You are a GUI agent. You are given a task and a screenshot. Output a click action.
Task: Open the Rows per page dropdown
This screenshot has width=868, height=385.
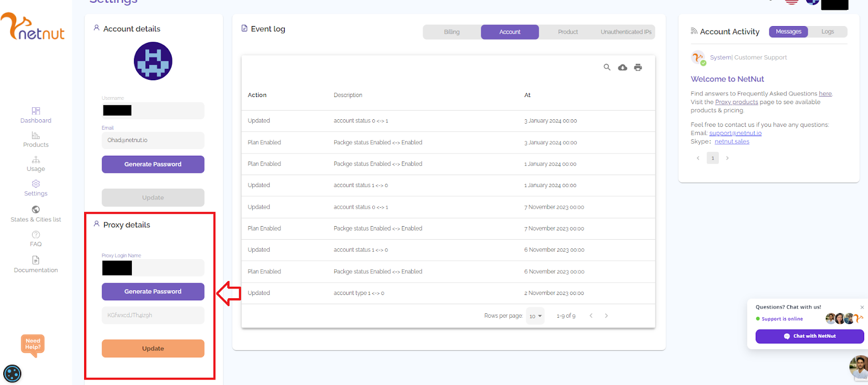click(x=535, y=316)
